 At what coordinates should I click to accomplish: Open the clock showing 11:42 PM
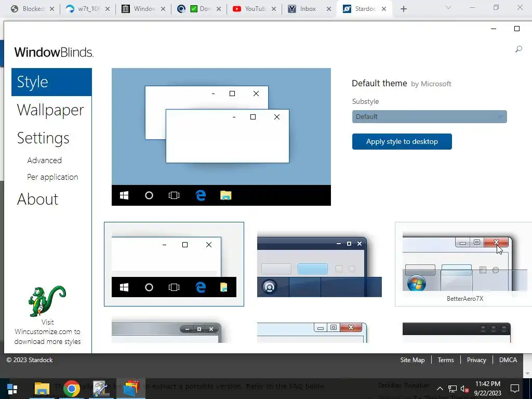487,389
